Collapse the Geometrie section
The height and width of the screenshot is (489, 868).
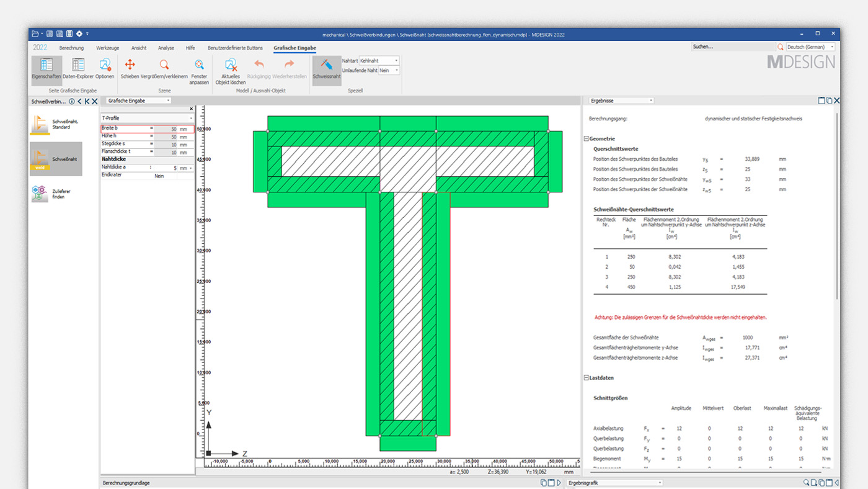587,139
